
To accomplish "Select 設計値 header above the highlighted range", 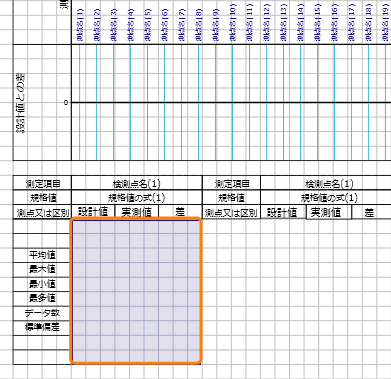I will pyautogui.click(x=93, y=212).
